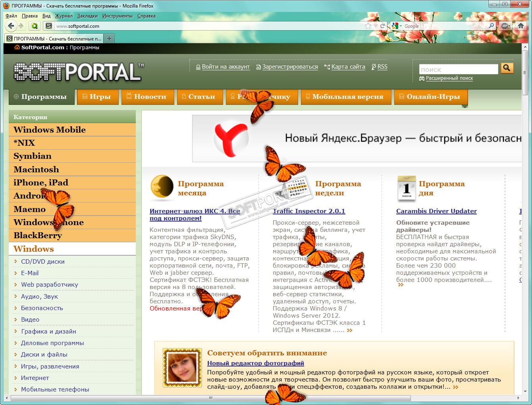Open the E-Mail subcategory
Image resolution: width=532 pixels, height=405 pixels.
[30, 273]
